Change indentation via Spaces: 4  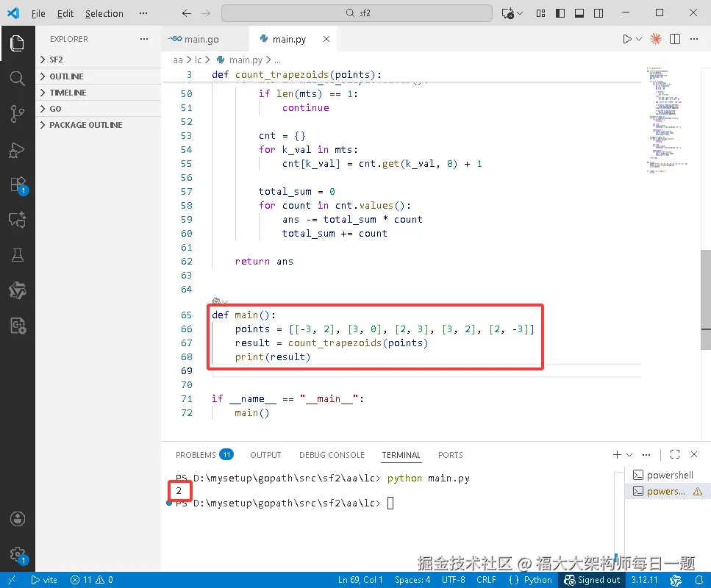(412, 580)
